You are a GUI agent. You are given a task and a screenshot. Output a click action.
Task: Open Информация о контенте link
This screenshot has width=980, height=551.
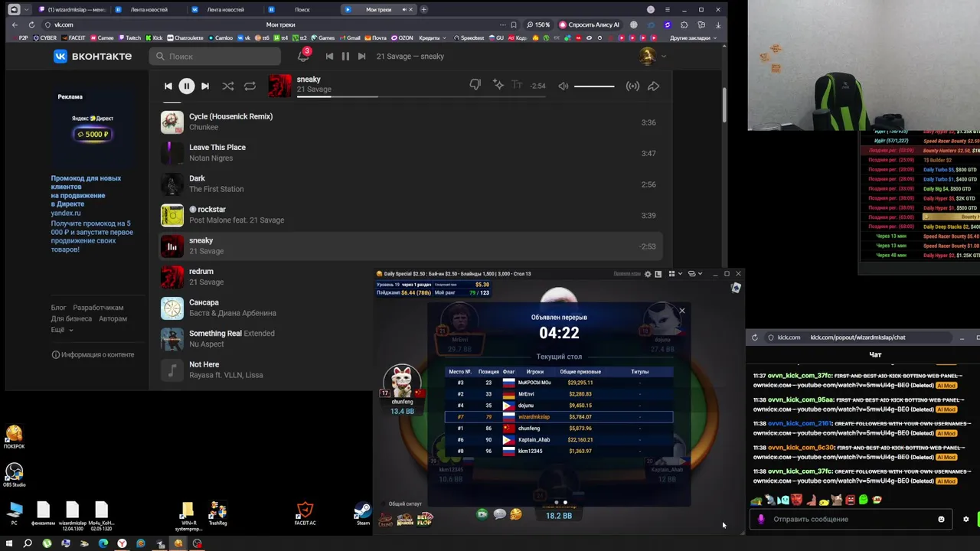(93, 354)
